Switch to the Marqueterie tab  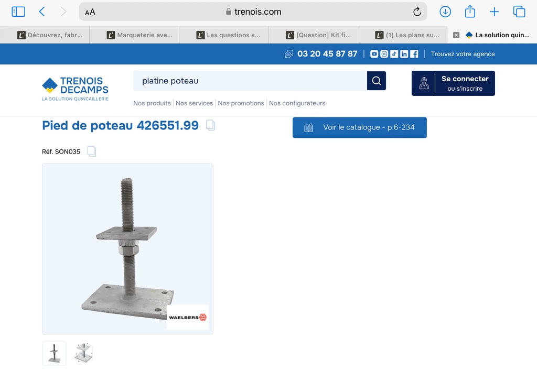pos(139,35)
